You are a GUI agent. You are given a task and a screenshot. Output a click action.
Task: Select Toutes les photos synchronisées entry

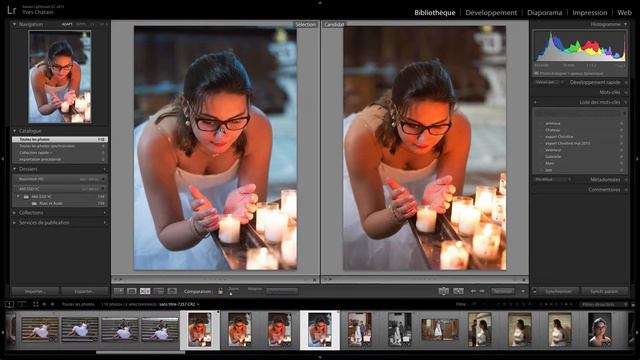(60, 146)
